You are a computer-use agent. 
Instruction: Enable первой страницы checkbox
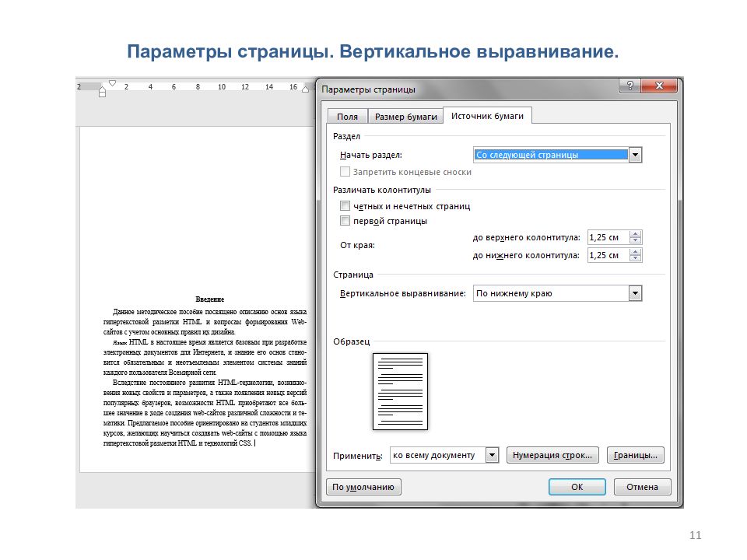click(x=345, y=221)
